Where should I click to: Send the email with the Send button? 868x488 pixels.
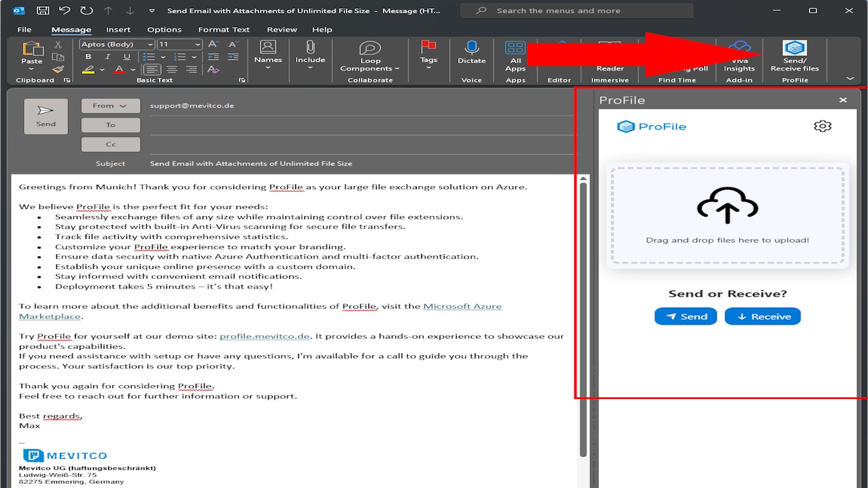[46, 116]
